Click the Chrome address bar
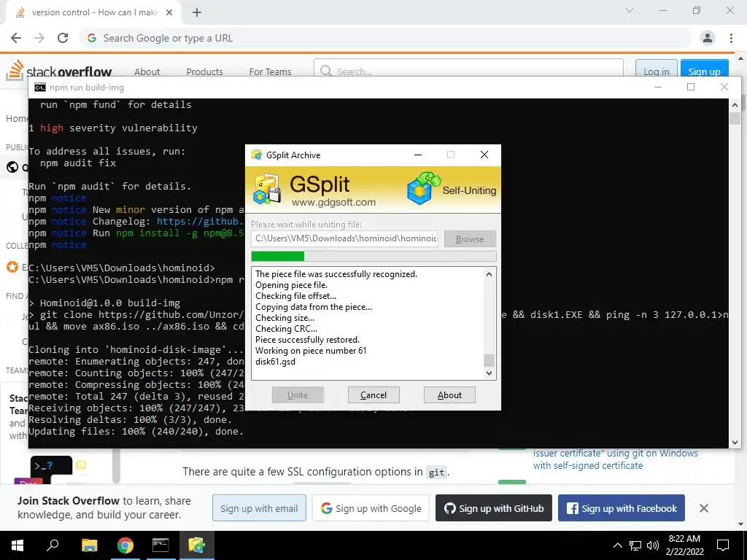This screenshot has width=747, height=560. click(386, 38)
